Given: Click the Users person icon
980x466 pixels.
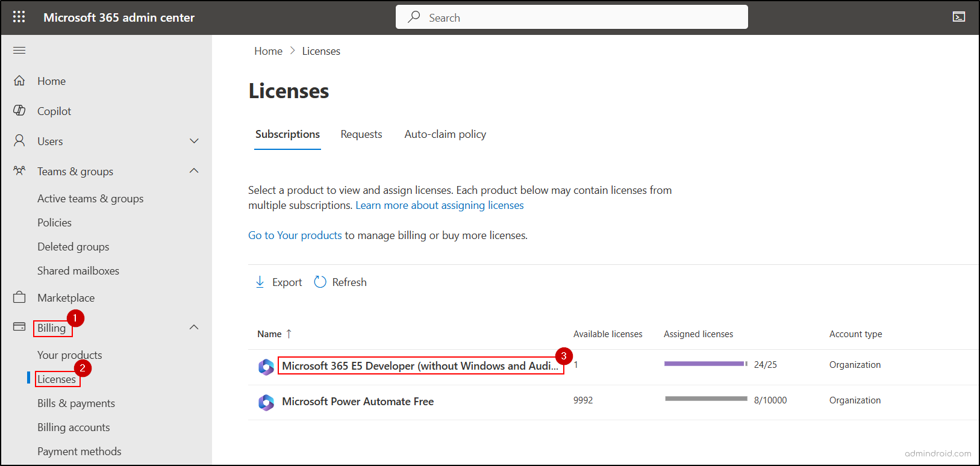Looking at the screenshot, I should click(19, 140).
